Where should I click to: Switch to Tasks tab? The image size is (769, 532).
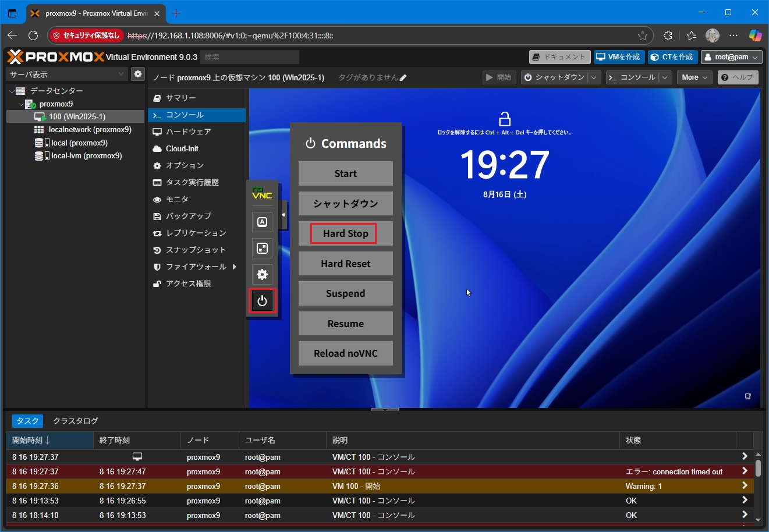coord(27,421)
